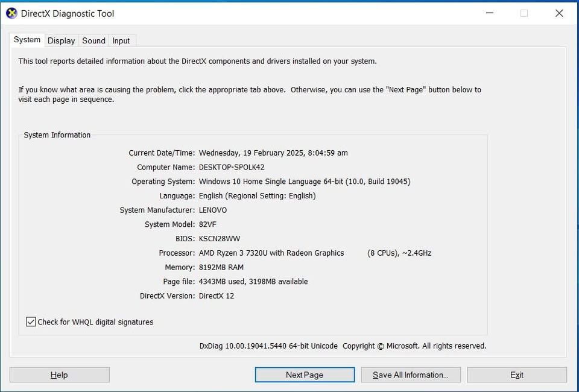Click computer name DESKTOP-SPOLK42
This screenshot has height=392, width=579.
click(232, 167)
